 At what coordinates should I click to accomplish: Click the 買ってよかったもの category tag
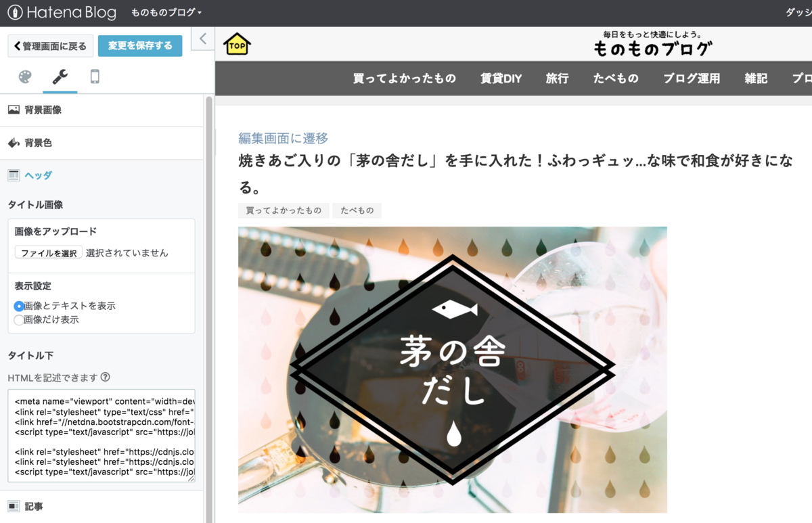tap(284, 210)
